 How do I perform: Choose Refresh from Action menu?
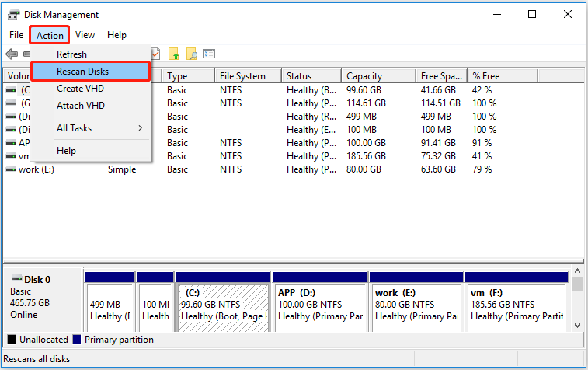coord(91,54)
